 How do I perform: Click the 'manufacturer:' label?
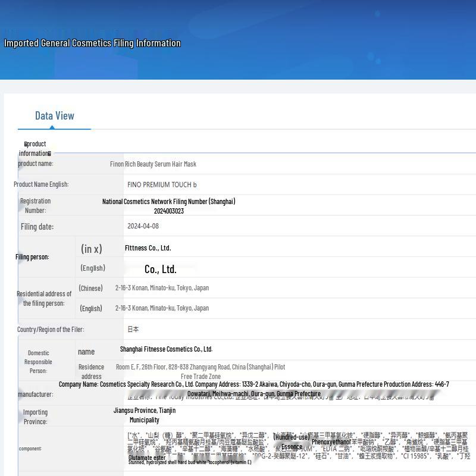click(36, 394)
